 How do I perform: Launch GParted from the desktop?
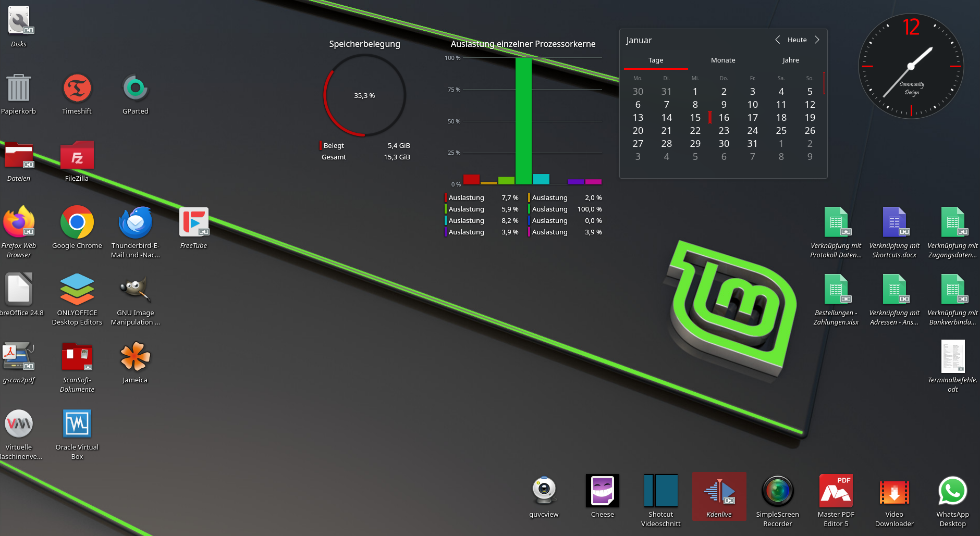135,89
